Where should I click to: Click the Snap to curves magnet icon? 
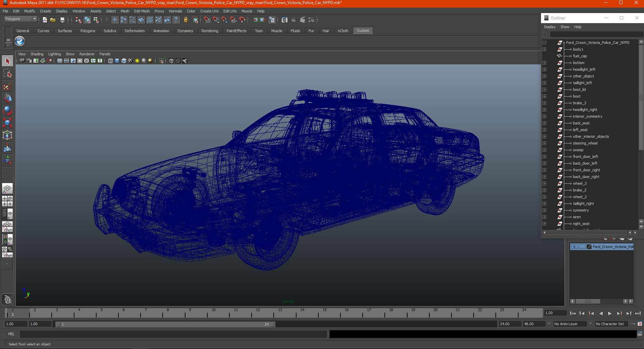click(x=216, y=20)
